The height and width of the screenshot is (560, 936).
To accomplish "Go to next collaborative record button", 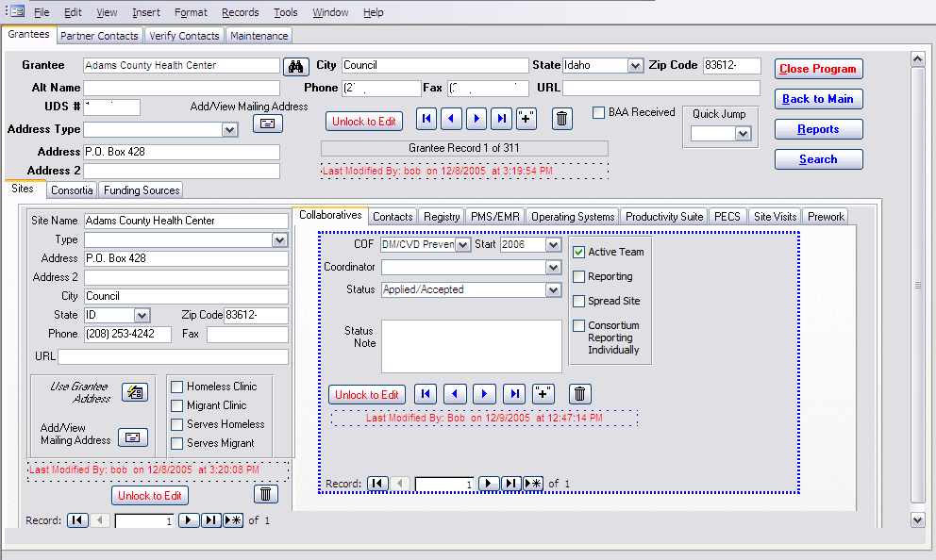I will (x=484, y=394).
